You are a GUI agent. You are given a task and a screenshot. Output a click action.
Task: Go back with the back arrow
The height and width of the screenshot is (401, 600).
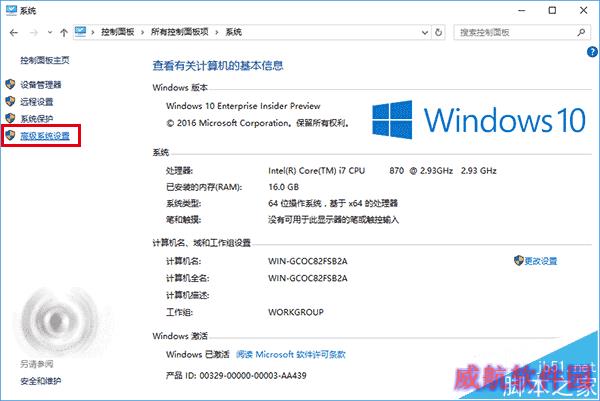click(14, 33)
